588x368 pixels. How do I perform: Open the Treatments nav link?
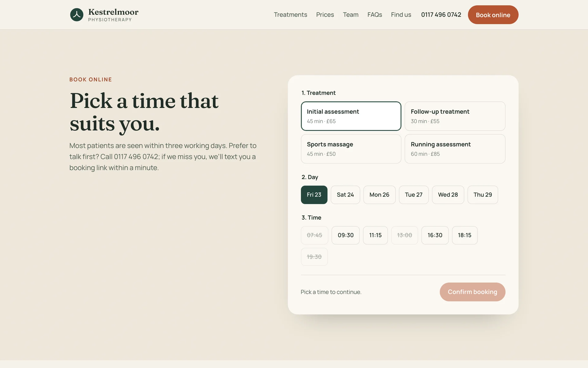click(290, 15)
